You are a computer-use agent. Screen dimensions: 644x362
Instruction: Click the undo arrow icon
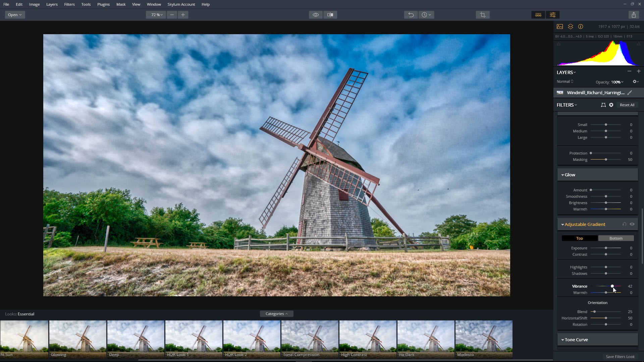(x=411, y=15)
